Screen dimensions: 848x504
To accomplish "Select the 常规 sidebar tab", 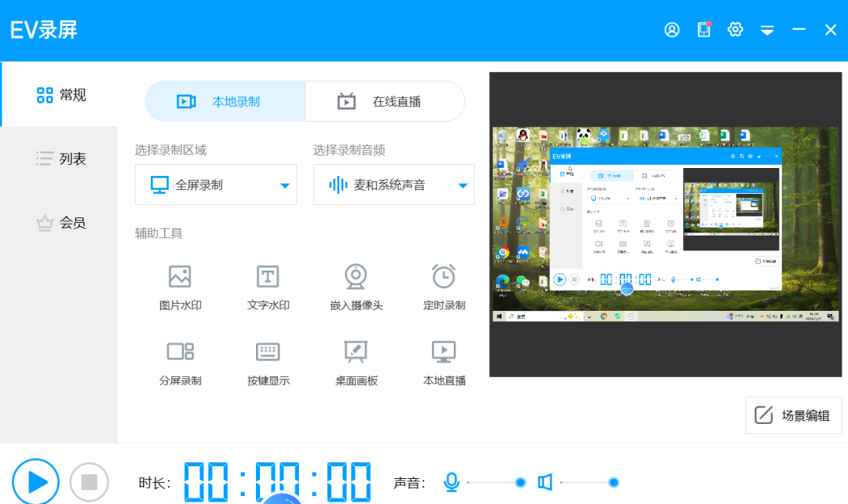I will point(60,95).
